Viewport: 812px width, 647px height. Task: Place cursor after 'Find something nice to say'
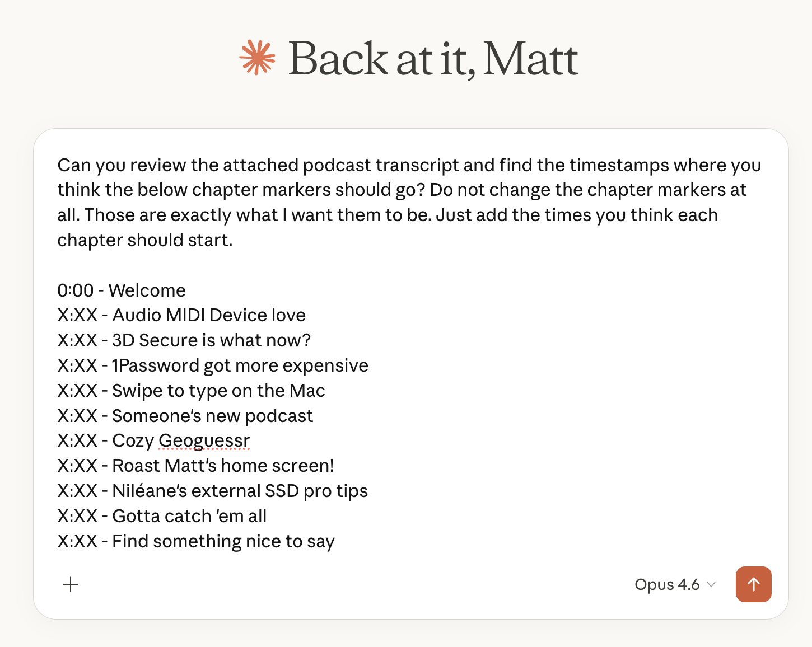(335, 541)
